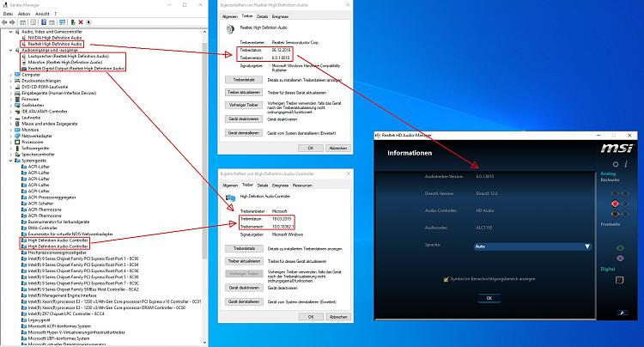Switch to Ereignisse tab in Realtek properties dialog
The image size is (644, 347).
(280, 17)
